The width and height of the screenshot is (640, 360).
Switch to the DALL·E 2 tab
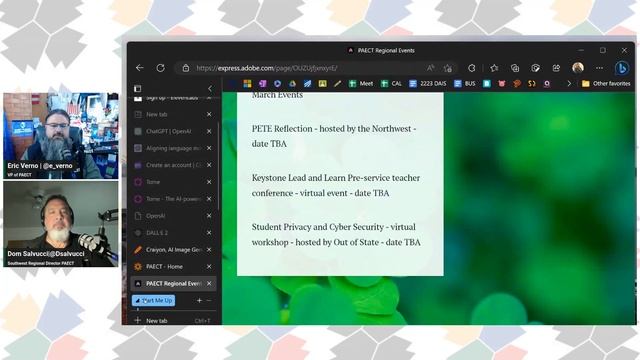click(x=172, y=233)
